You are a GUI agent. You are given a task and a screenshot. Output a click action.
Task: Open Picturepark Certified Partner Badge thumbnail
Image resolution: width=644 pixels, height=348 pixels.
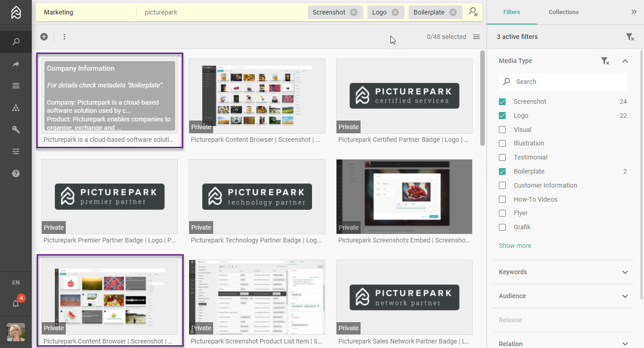[x=404, y=96]
